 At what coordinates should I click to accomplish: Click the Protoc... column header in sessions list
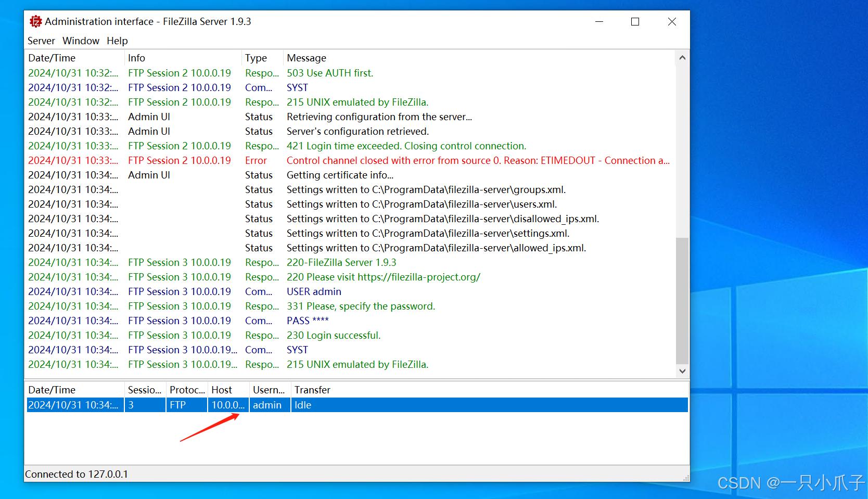click(x=187, y=390)
